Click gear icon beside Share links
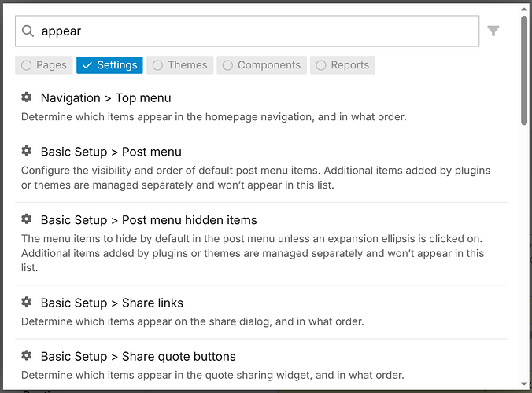 point(27,302)
